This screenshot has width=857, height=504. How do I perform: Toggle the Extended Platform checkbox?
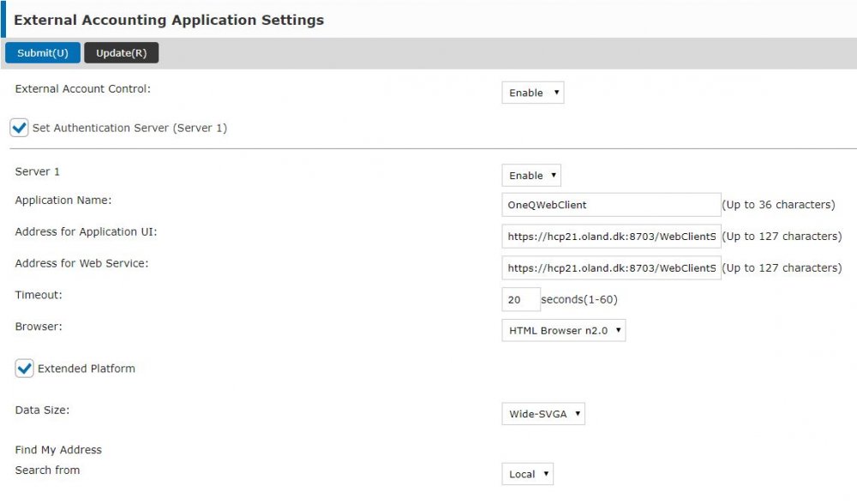coord(24,369)
